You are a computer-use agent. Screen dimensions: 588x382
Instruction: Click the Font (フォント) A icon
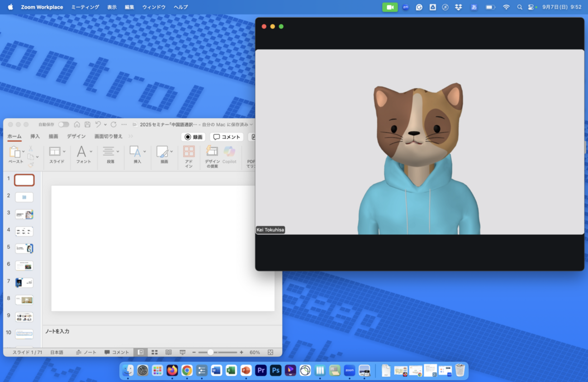tap(81, 151)
